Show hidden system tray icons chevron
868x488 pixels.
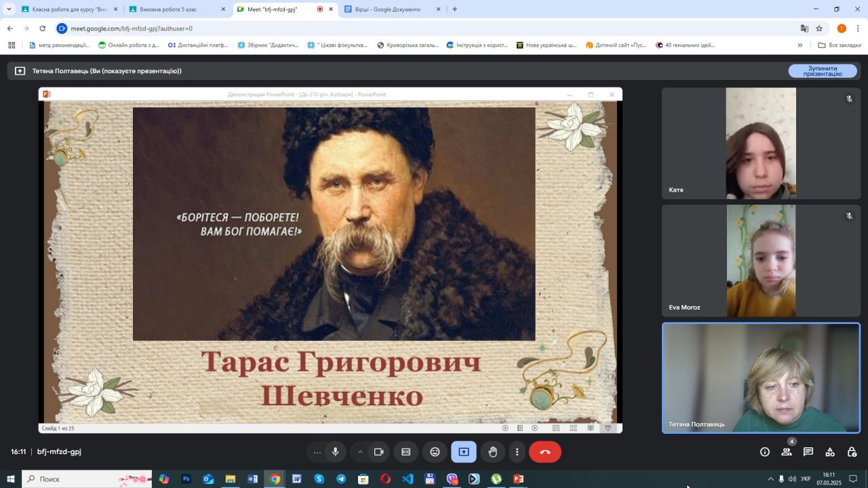[x=770, y=479]
